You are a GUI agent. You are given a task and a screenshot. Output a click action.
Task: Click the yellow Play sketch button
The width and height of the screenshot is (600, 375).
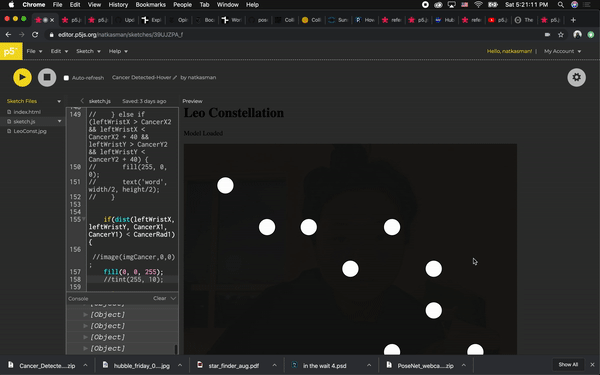(x=22, y=77)
